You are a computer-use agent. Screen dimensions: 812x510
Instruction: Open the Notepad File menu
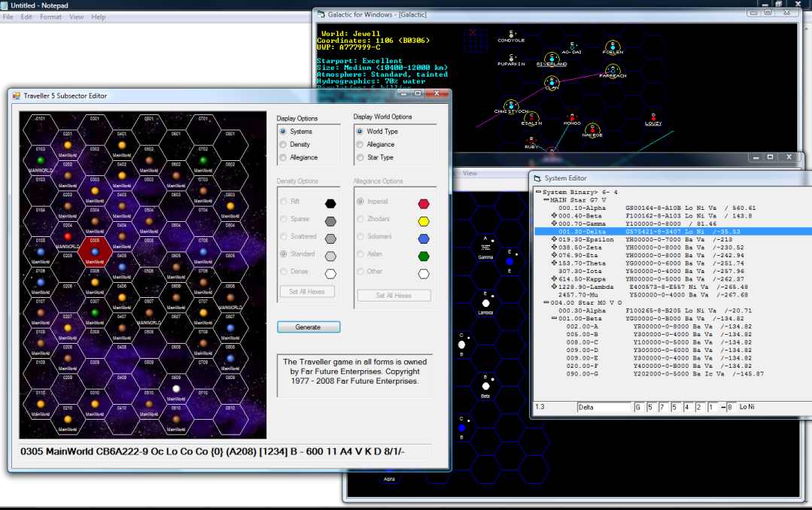[x=8, y=17]
